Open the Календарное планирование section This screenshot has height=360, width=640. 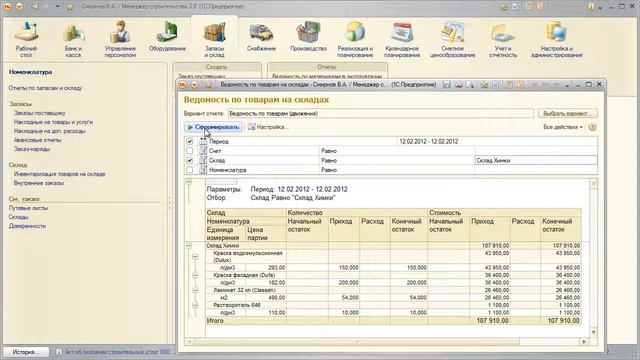[402, 40]
